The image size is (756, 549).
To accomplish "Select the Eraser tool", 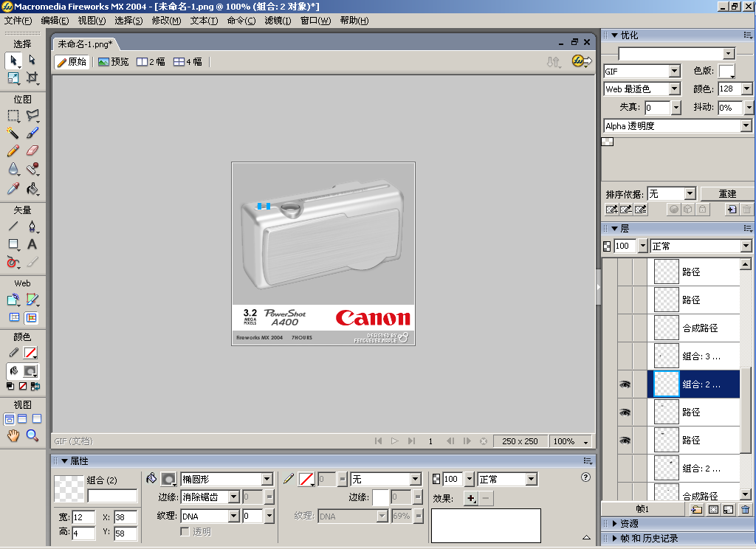I will (x=32, y=151).
